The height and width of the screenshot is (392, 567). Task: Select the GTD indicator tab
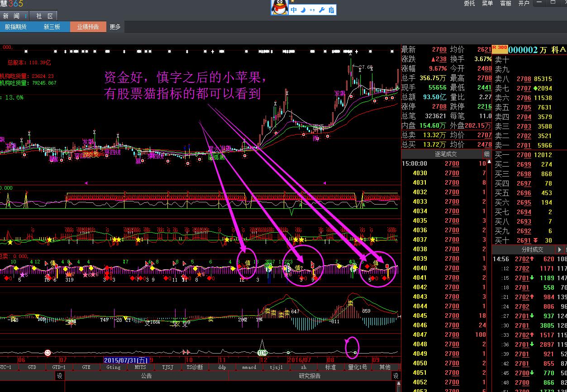coord(32,367)
